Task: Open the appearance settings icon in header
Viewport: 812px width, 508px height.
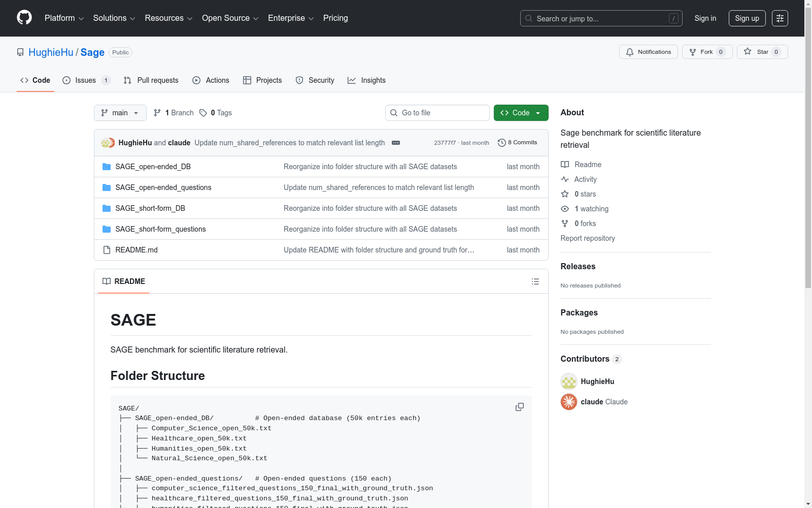Action: coord(780,18)
